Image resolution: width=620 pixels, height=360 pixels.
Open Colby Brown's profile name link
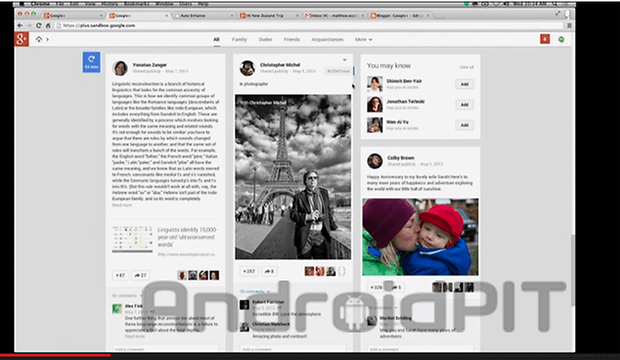(401, 157)
